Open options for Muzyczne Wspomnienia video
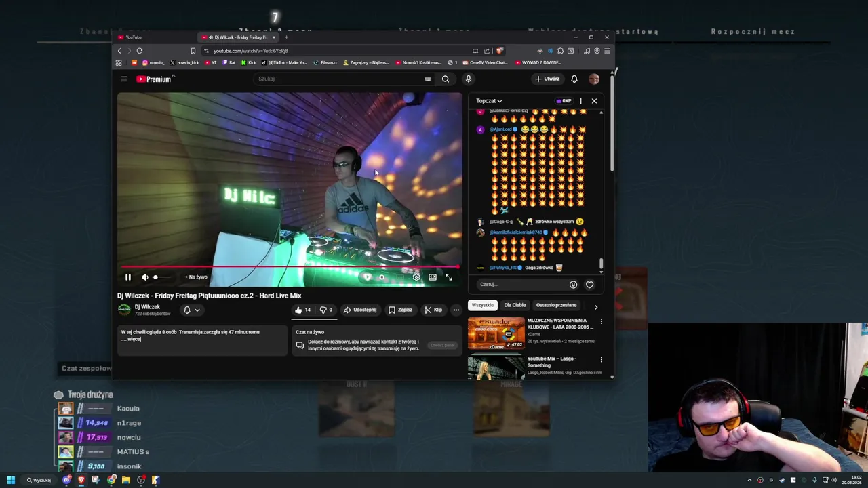The height and width of the screenshot is (488, 868). point(601,321)
